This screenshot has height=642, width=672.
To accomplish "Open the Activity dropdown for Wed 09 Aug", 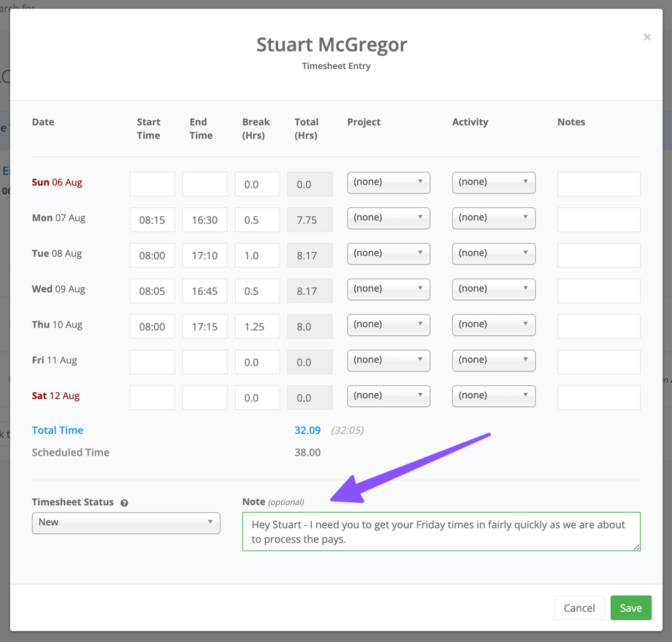I will pos(494,289).
